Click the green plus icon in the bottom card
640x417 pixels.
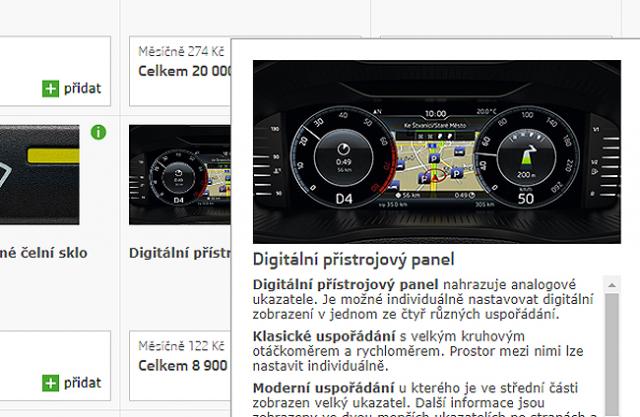[x=50, y=383]
